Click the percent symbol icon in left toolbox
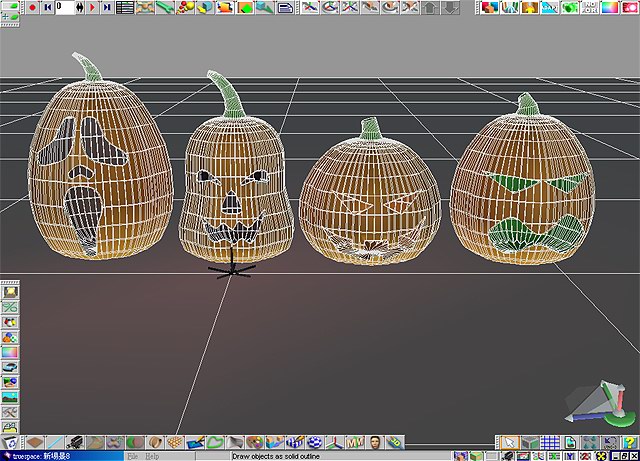Image resolution: width=640 pixels, height=461 pixels. coord(10,309)
